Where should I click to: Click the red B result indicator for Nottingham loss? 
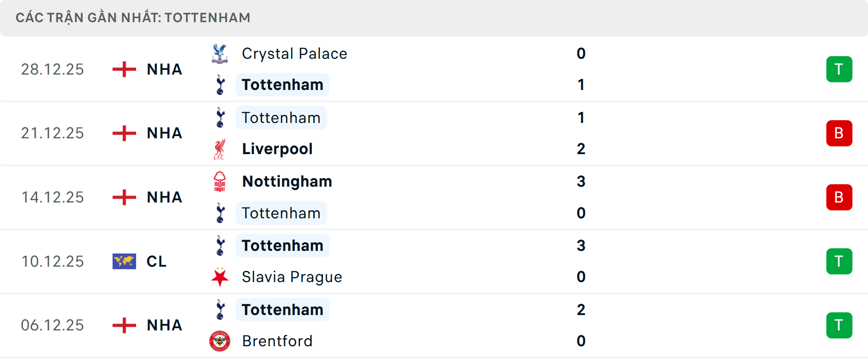click(839, 197)
